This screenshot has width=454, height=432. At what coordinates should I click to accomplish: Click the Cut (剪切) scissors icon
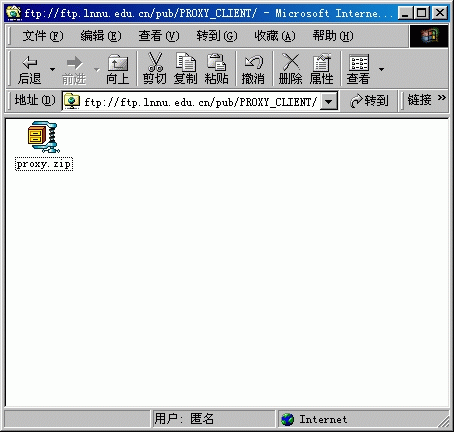pos(155,62)
